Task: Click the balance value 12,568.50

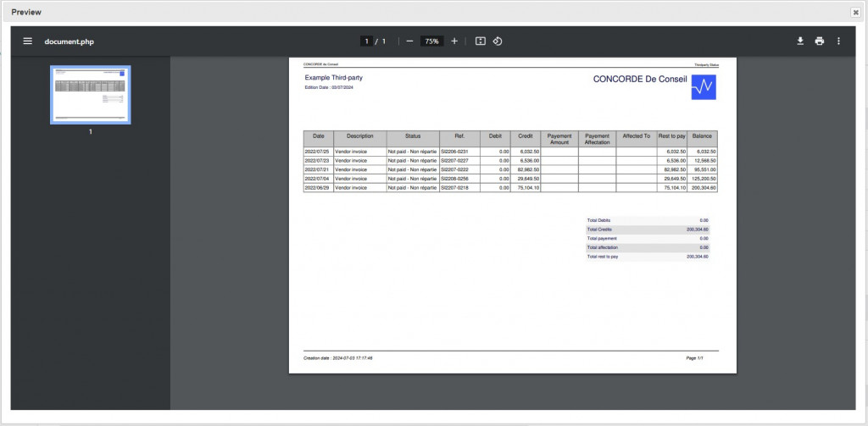Action: 705,160
